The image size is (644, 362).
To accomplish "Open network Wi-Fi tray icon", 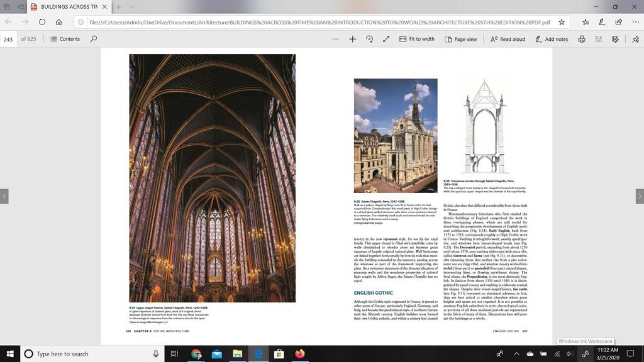I will pos(557,354).
